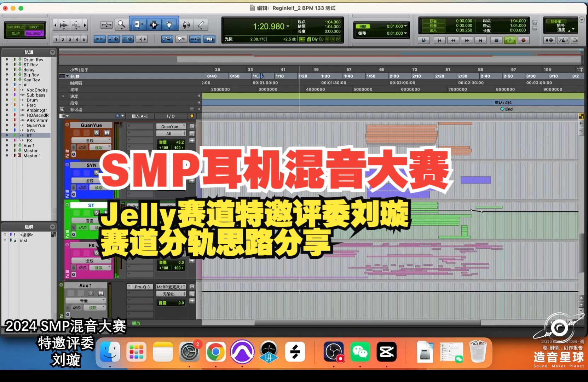Screen dimensions: 588x382
Task: Click the Return to Zero button
Action: click(x=439, y=40)
